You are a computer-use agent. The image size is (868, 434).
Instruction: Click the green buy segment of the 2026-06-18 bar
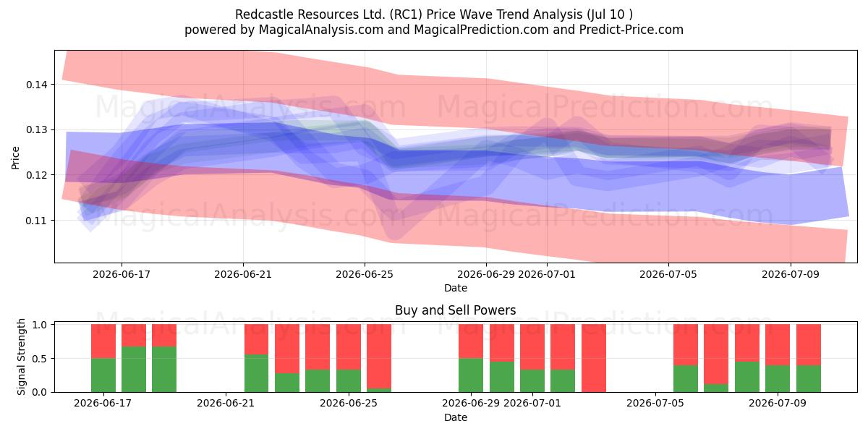(134, 369)
